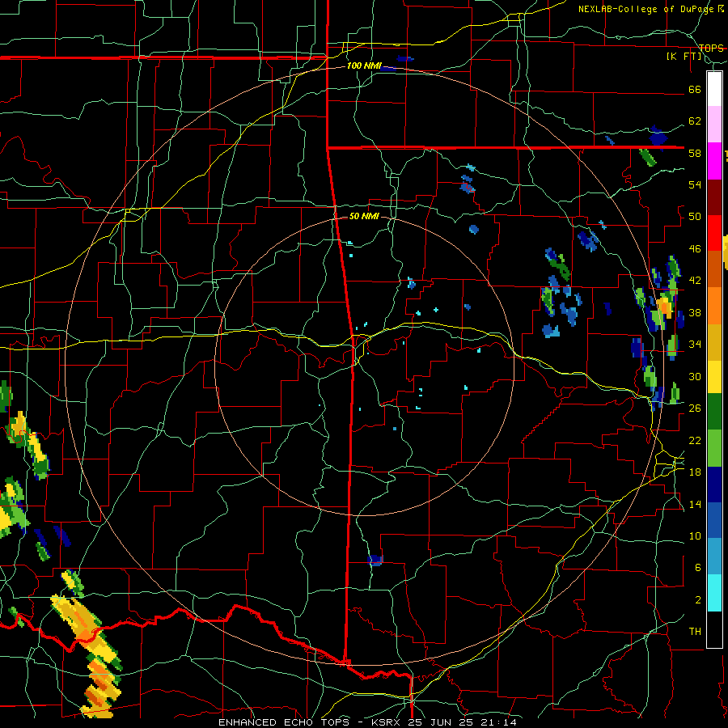The image size is (728, 728).
Task: Click the white swatch atop the tops legend
Action: [x=714, y=89]
